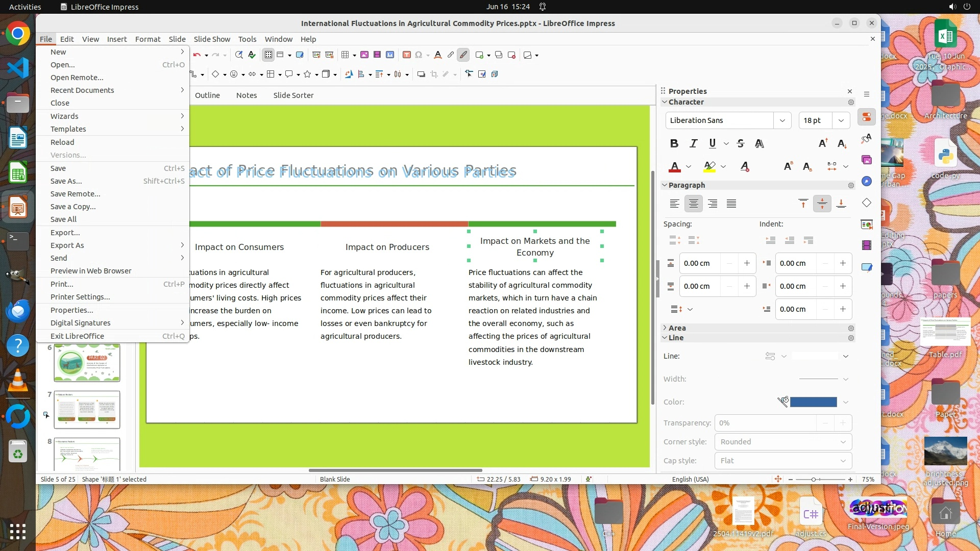Image resolution: width=980 pixels, height=551 pixels.
Task: Click the blue line Color swatch
Action: (x=813, y=403)
